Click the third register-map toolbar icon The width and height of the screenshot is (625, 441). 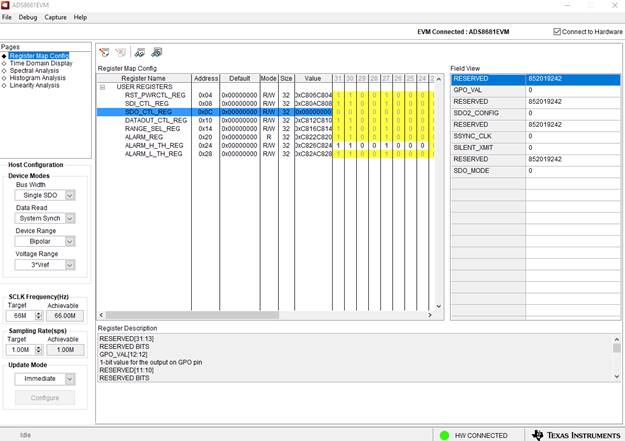click(x=140, y=52)
